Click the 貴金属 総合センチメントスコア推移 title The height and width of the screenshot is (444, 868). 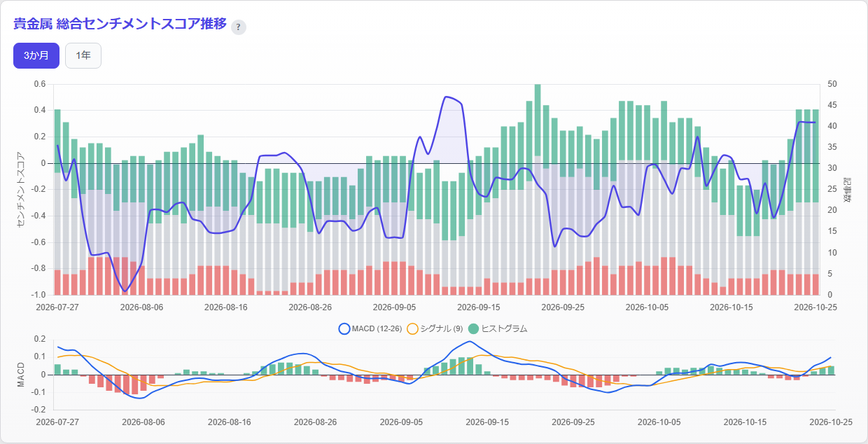[x=120, y=24]
